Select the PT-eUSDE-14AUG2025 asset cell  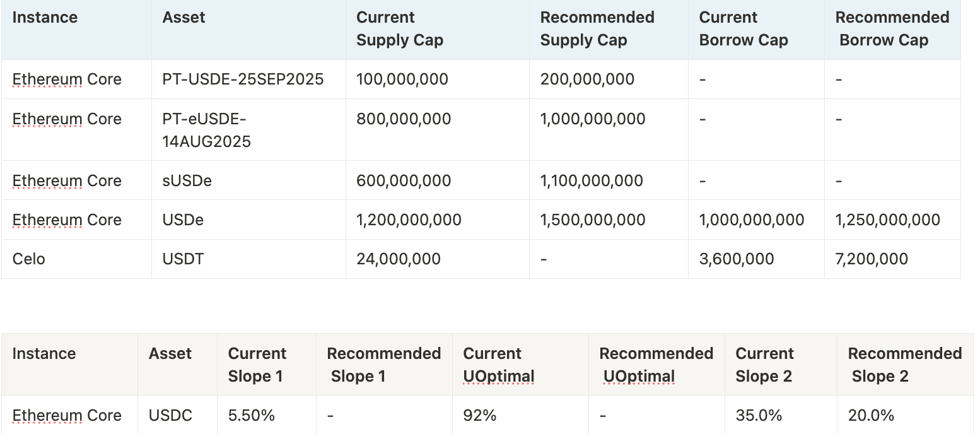(207, 130)
